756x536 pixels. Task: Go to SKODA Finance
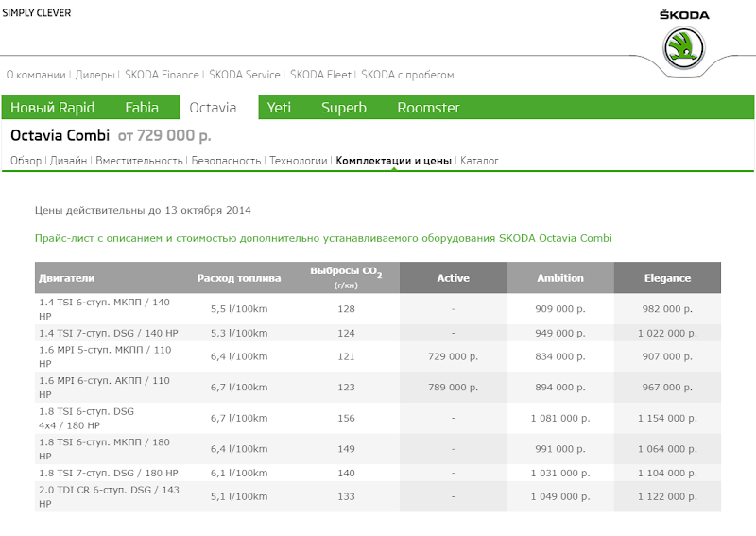click(162, 75)
